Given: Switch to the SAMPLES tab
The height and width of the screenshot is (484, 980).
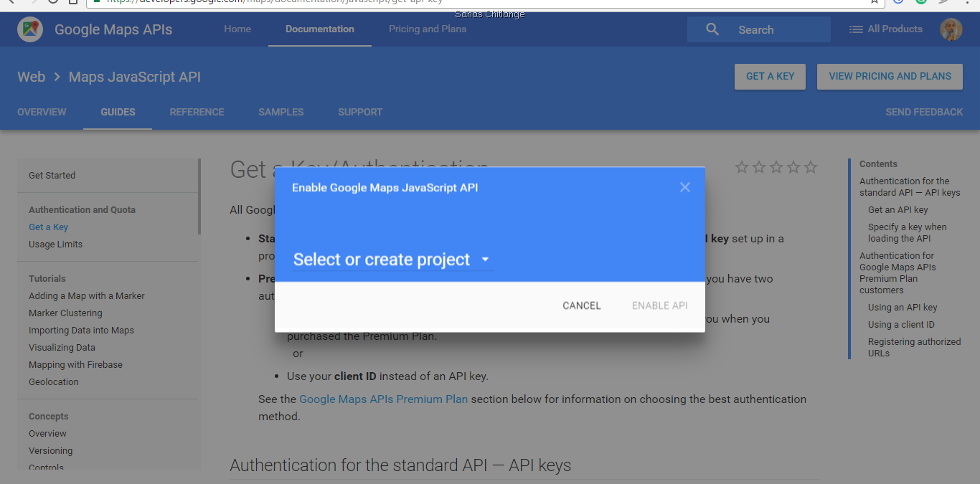Looking at the screenshot, I should coord(281,113).
